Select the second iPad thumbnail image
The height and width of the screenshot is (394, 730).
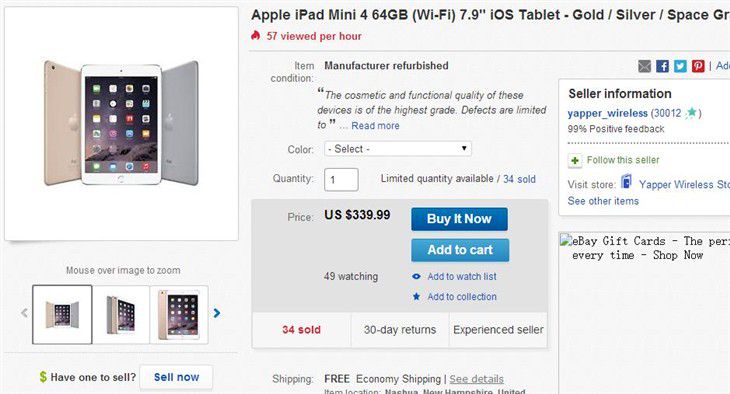(121, 315)
